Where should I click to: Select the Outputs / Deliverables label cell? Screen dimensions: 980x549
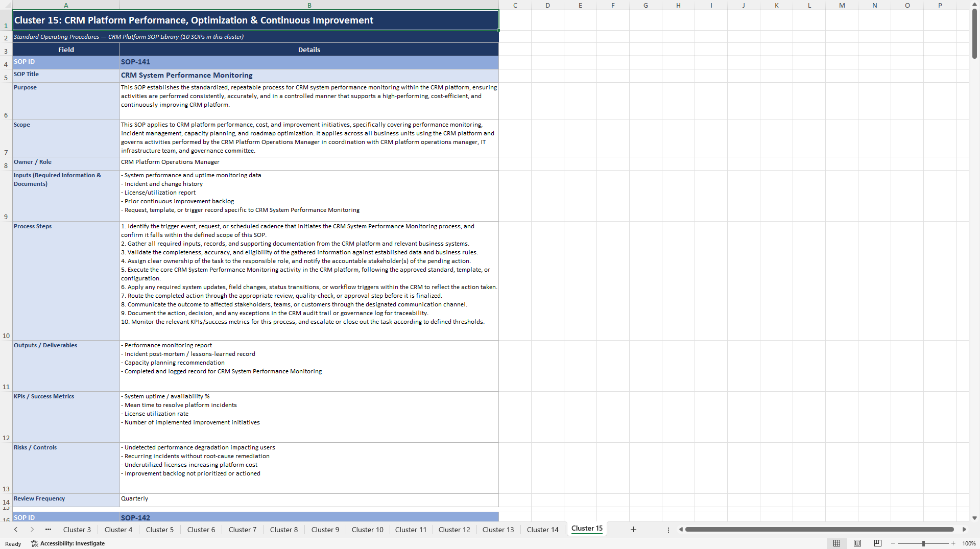pos(66,366)
